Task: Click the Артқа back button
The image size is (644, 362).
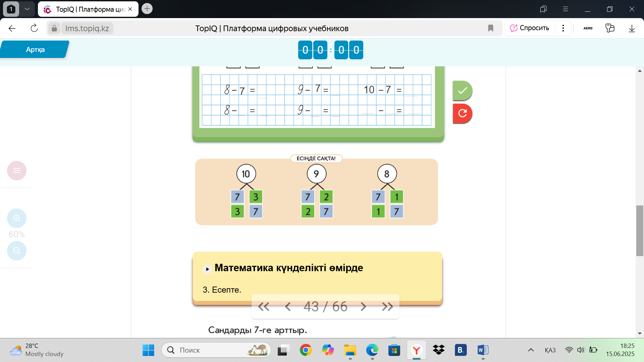Action: pos(35,50)
